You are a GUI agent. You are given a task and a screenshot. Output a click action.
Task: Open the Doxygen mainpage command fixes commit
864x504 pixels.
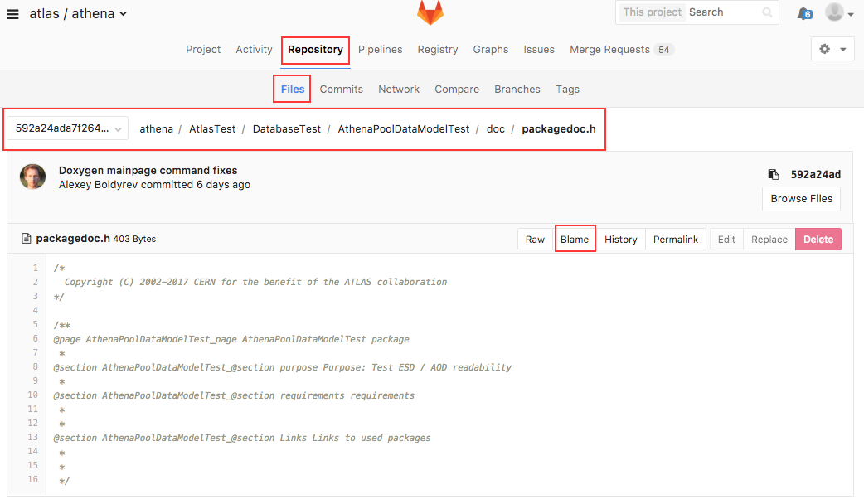pyautogui.click(x=148, y=170)
